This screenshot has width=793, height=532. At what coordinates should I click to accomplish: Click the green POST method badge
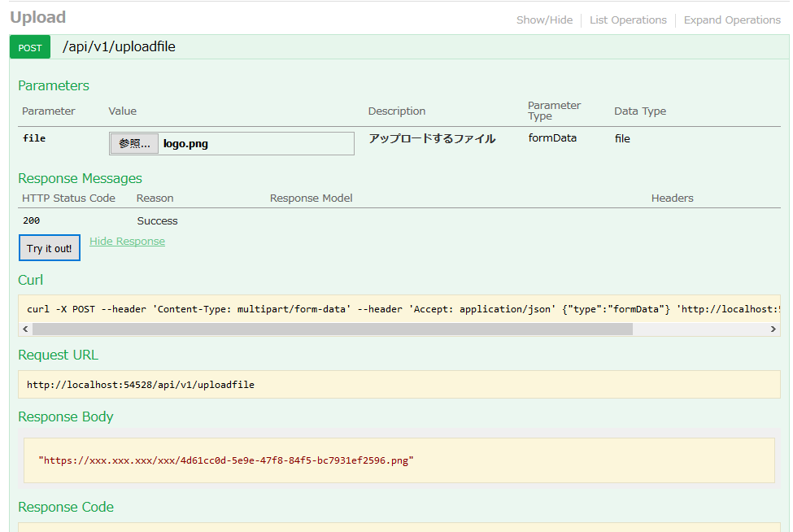[x=30, y=47]
